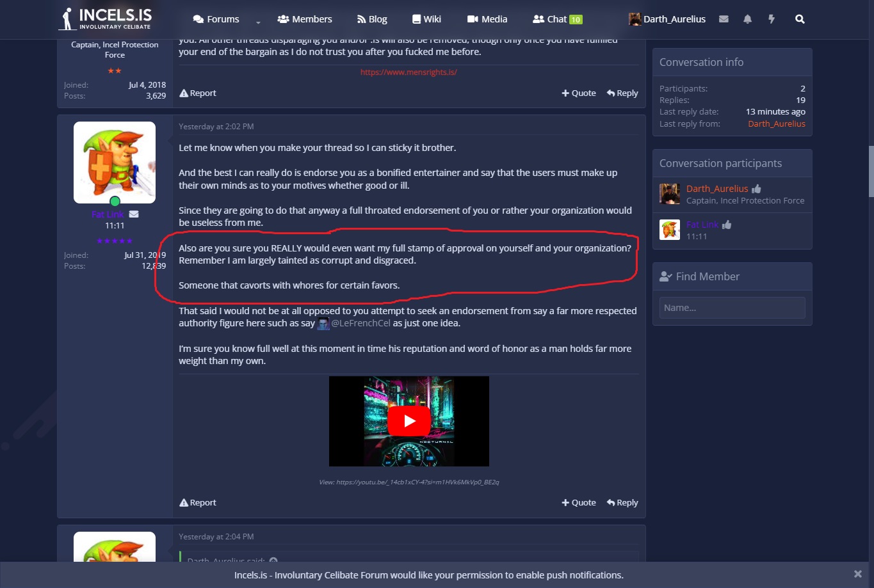
Task: Open the Darth_Aurelius account menu
Action: tap(667, 19)
